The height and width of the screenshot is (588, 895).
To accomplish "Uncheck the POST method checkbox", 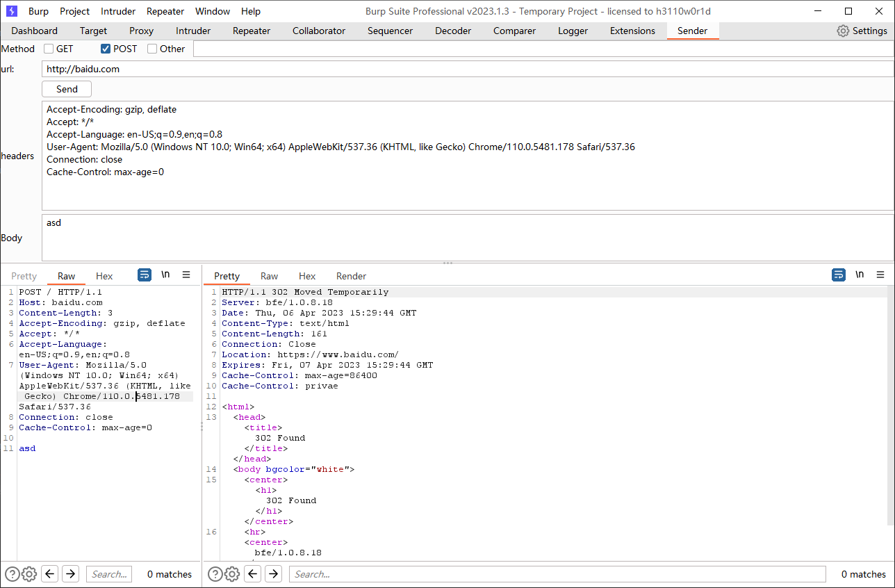I will tap(106, 49).
